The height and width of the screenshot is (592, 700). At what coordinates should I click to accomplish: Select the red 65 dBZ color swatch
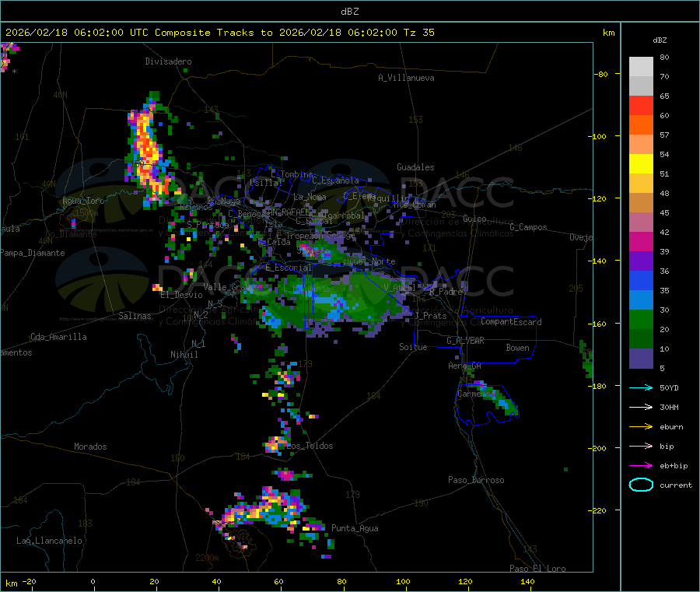tap(641, 105)
